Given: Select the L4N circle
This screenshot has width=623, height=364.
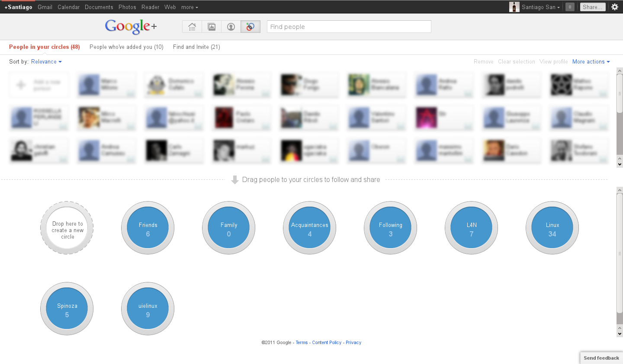Looking at the screenshot, I should (x=472, y=228).
